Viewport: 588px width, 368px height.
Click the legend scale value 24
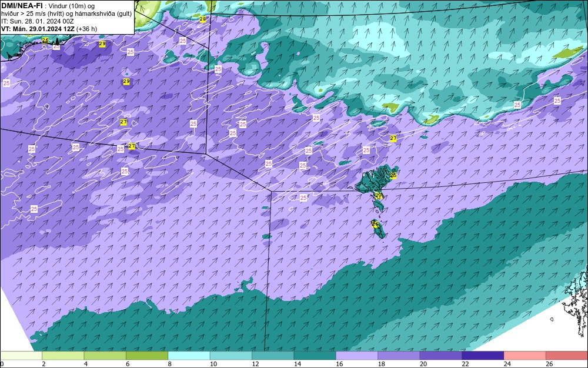point(507,364)
